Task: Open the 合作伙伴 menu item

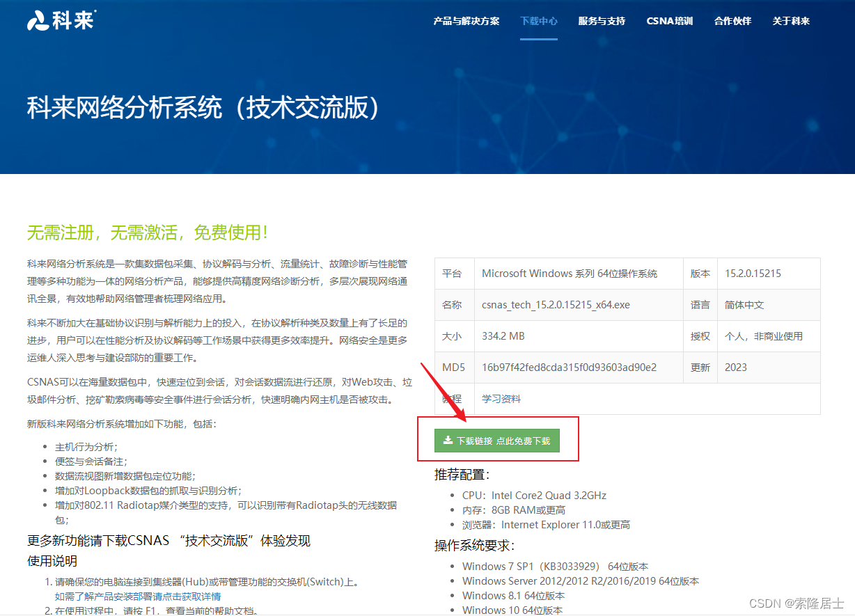Action: pos(732,21)
